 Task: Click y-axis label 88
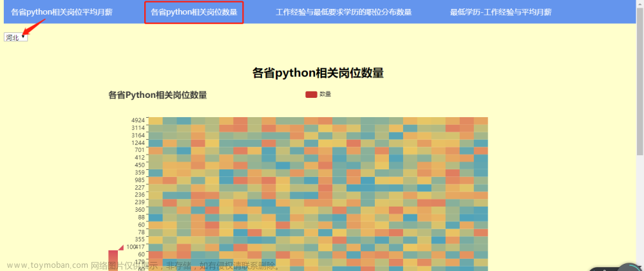click(141, 217)
